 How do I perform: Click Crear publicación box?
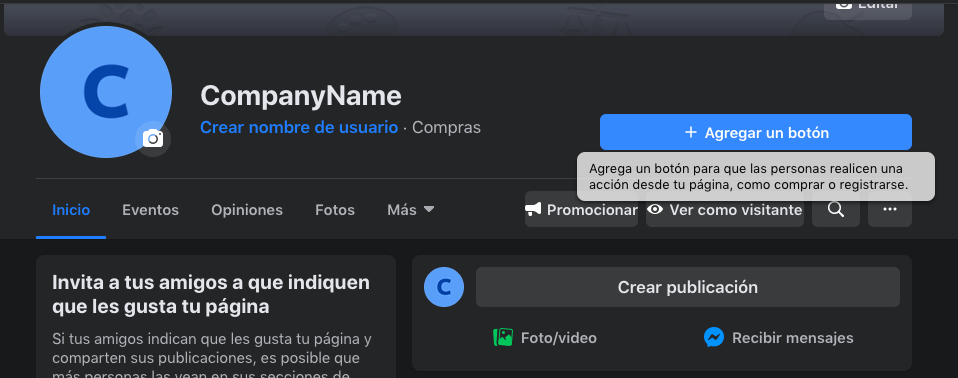click(x=687, y=287)
